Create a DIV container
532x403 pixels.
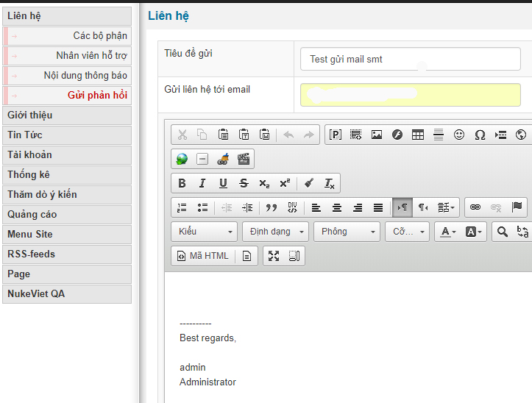coord(292,207)
